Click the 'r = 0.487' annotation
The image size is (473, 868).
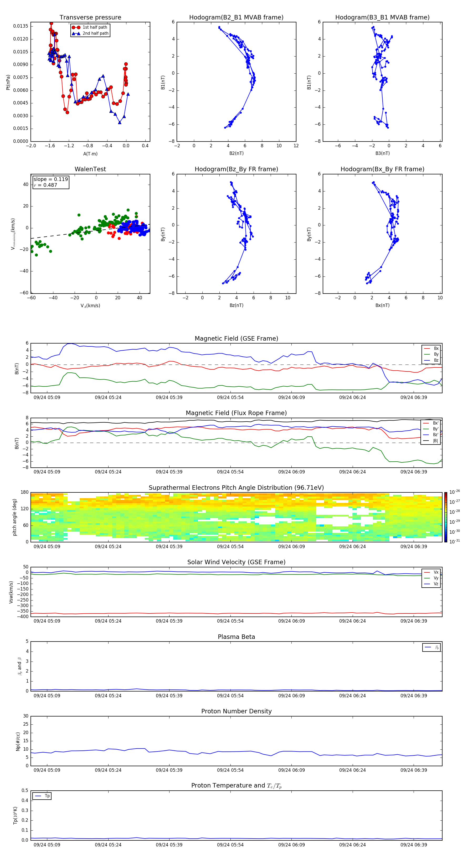pos(45,185)
